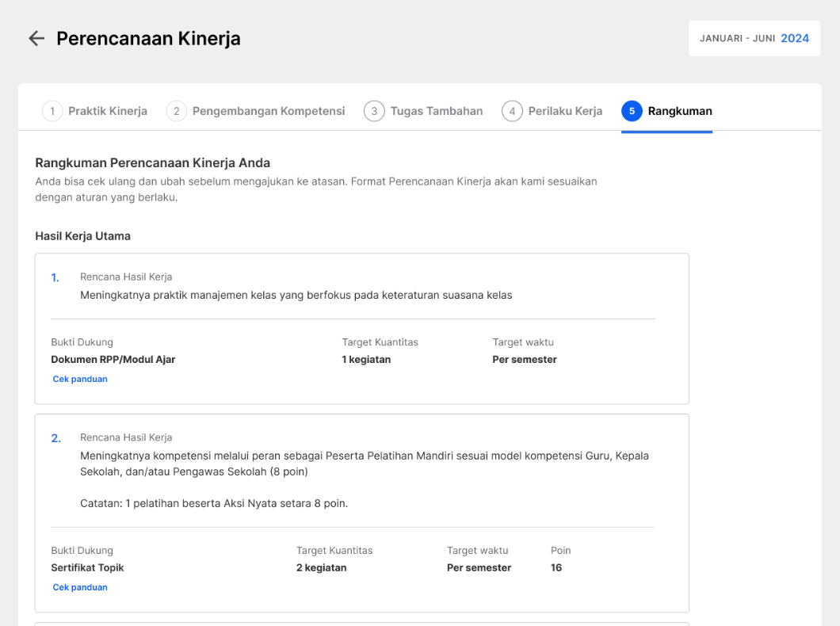Open Cek panduan for Sertifikat Topik
The image size is (840, 626).
[x=80, y=587]
